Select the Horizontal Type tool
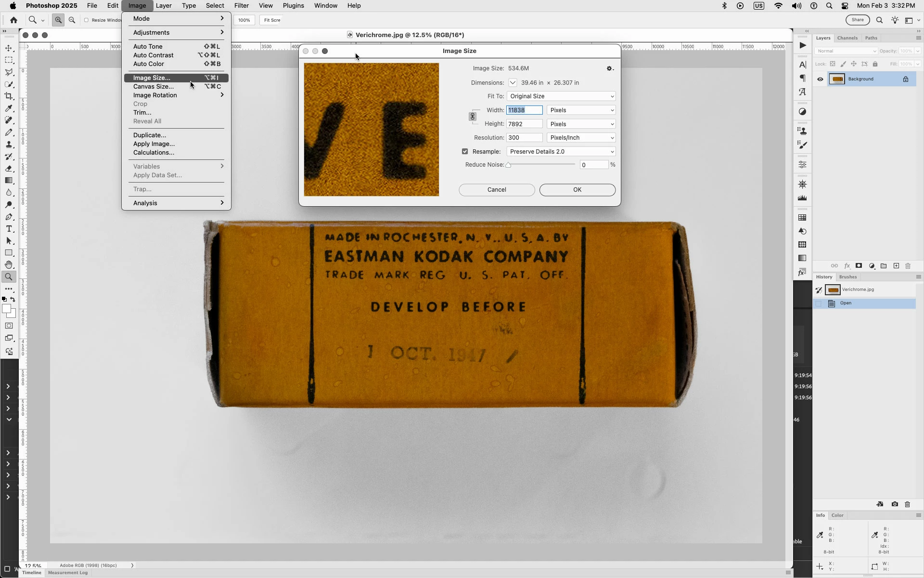The image size is (924, 578). pyautogui.click(x=9, y=229)
